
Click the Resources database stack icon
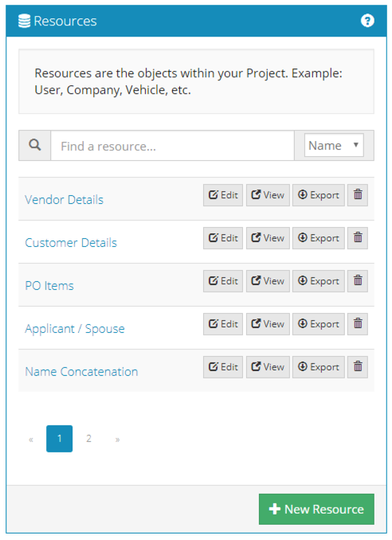(24, 21)
